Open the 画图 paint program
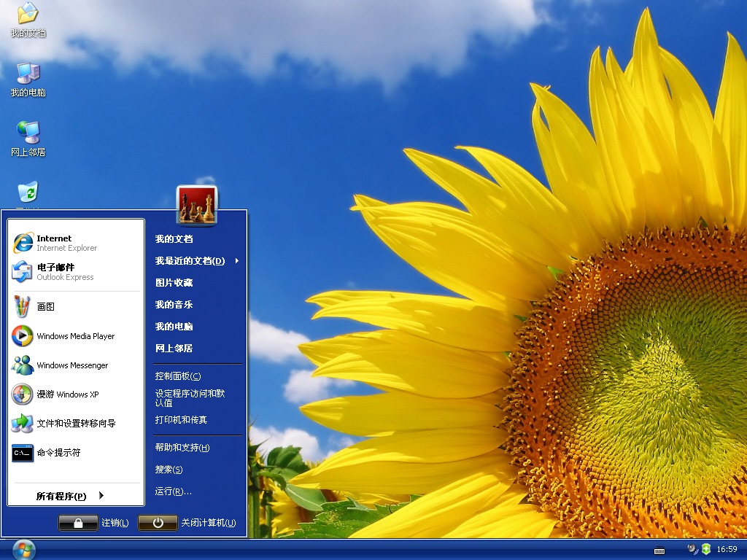747x560 pixels. pyautogui.click(x=45, y=307)
